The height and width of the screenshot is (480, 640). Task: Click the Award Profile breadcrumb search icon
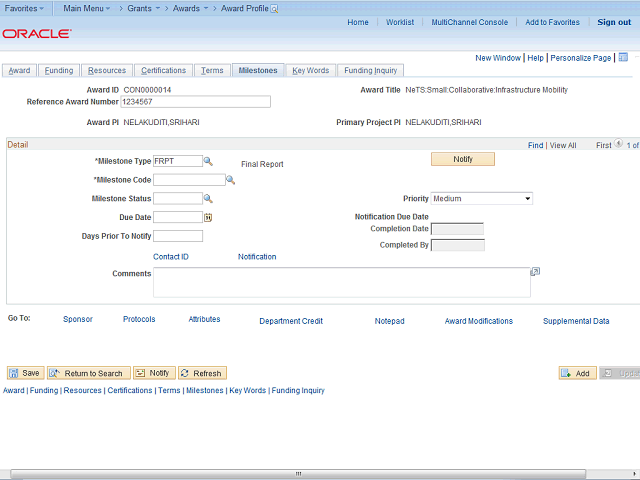pyautogui.click(x=275, y=9)
